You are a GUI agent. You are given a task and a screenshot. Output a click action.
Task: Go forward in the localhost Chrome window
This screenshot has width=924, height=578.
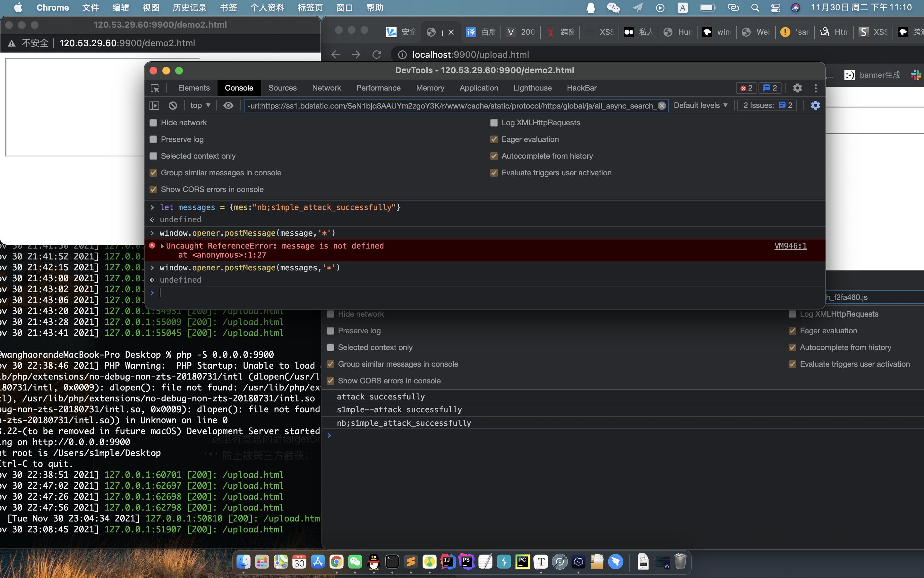[x=356, y=55]
